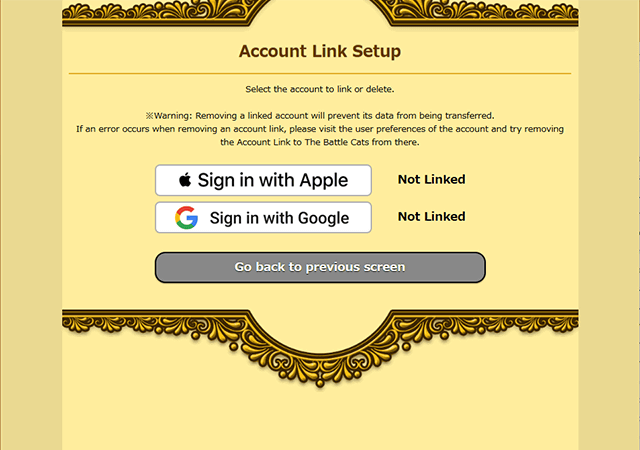
Task: Click the gold divider line under the heading
Action: (320, 74)
